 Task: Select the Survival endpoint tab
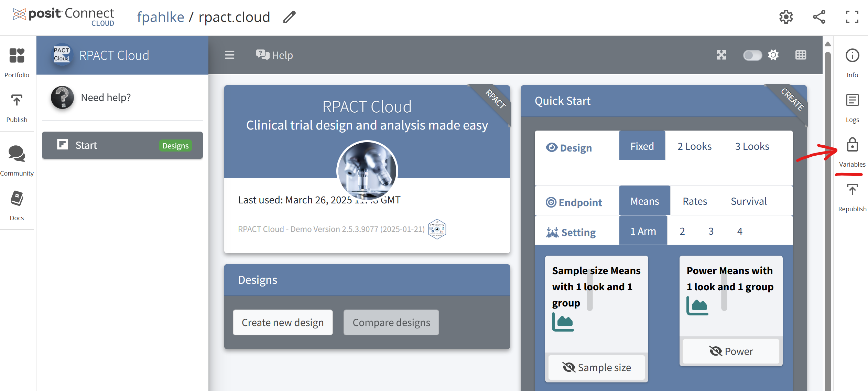(749, 201)
